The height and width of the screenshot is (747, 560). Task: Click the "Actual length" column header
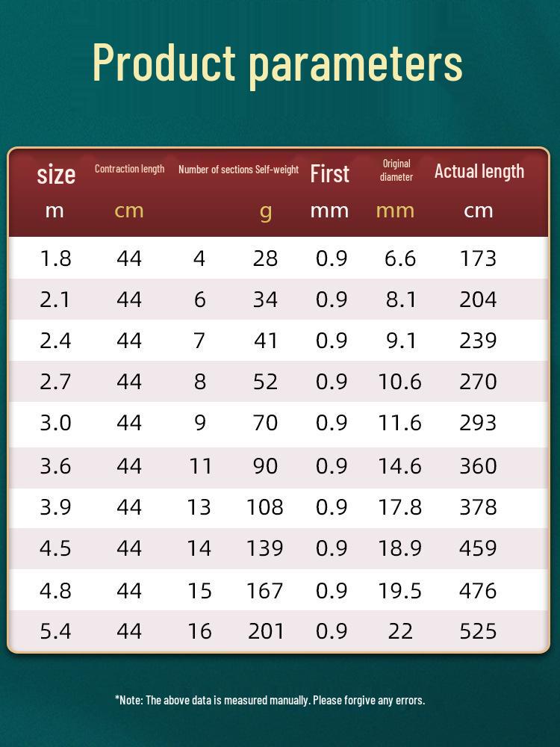click(479, 171)
